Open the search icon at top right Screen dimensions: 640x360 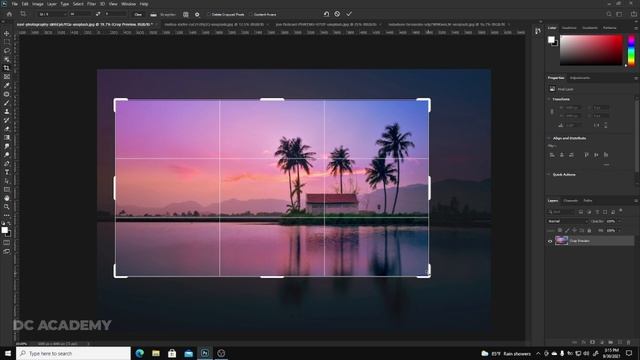(x=609, y=14)
